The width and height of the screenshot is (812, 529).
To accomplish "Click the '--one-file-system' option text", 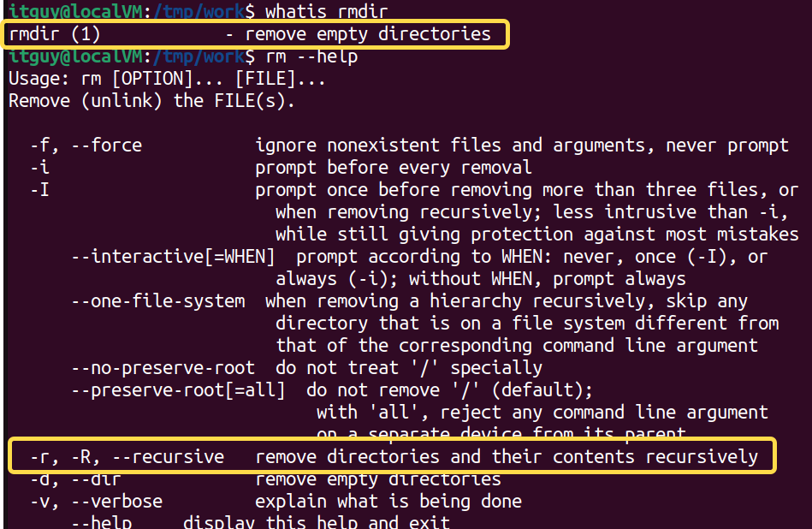I will [x=158, y=301].
